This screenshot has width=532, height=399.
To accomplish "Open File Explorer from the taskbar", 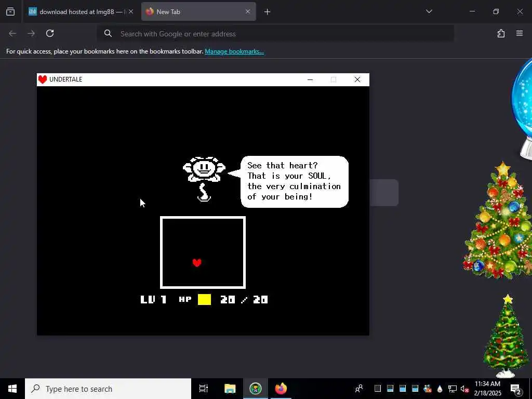I will tap(230, 389).
